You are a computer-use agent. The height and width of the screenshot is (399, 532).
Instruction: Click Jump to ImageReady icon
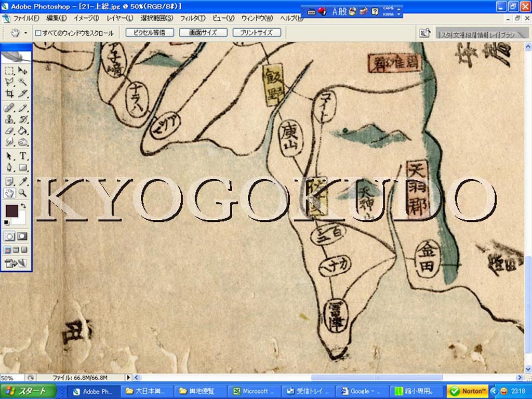click(x=16, y=263)
